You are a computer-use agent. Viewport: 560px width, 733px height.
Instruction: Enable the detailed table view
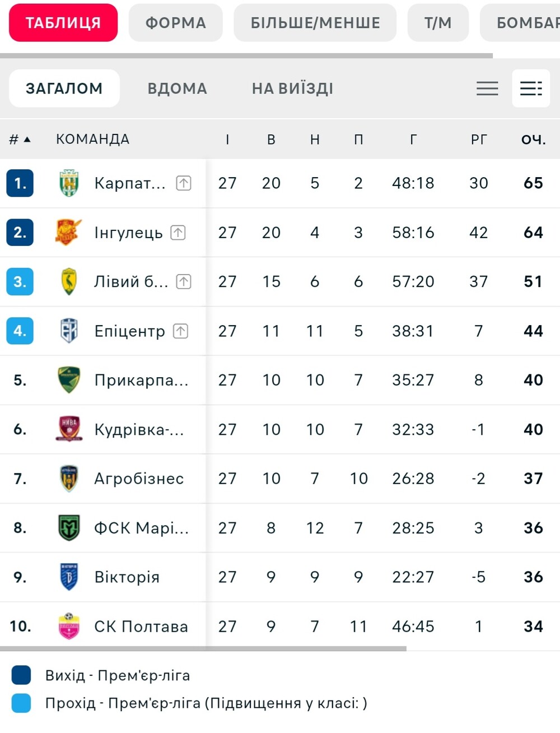click(x=531, y=89)
